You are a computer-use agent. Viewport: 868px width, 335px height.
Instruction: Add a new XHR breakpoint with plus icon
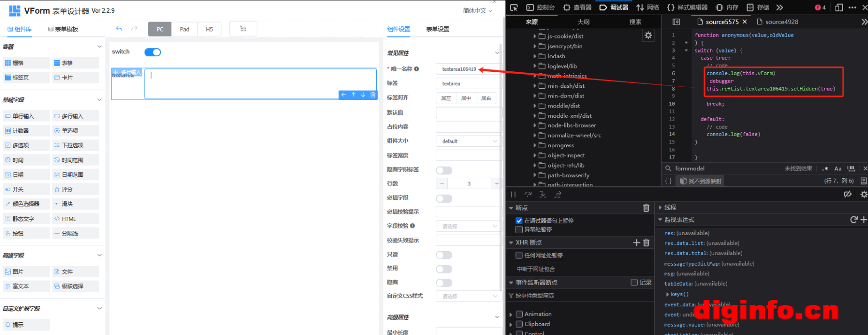pos(636,243)
